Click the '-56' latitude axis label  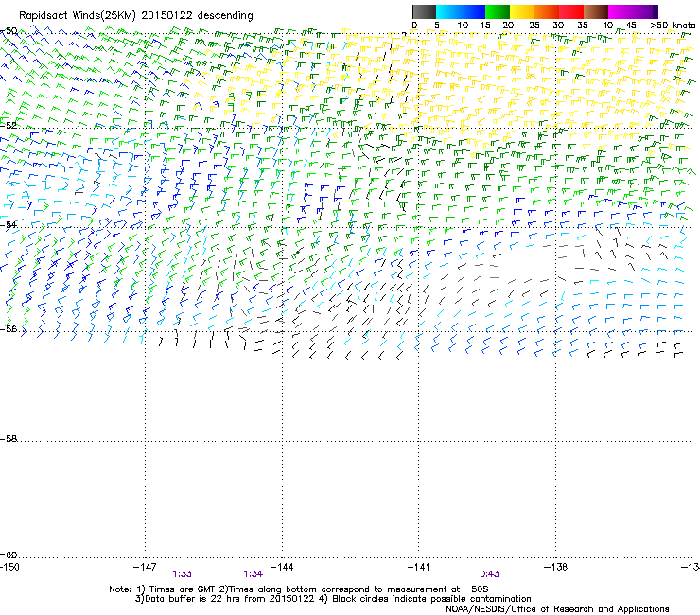(x=9, y=328)
